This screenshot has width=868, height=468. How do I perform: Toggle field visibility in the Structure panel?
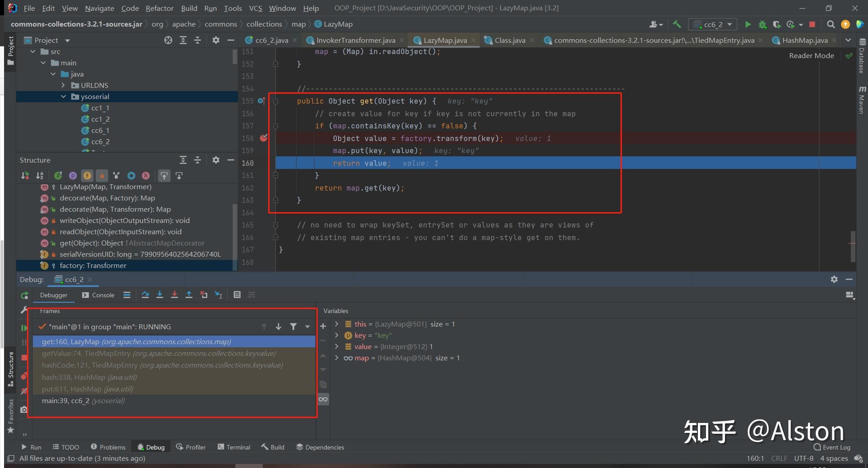87,176
